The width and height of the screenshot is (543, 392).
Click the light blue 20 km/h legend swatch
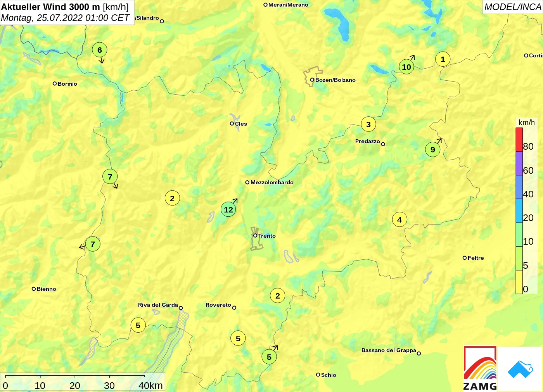point(519,211)
